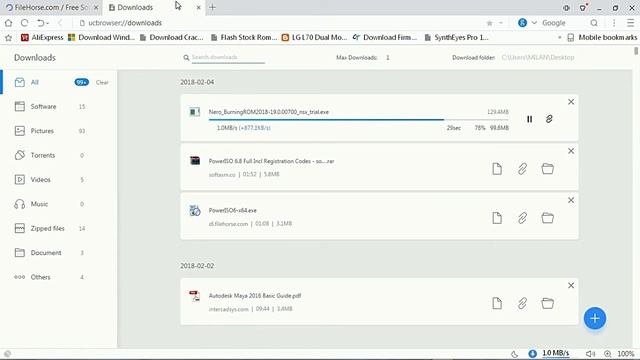Viewport: 640px width, 360px height.
Task: Remove Nero BurningROM download entry
Action: point(571,102)
